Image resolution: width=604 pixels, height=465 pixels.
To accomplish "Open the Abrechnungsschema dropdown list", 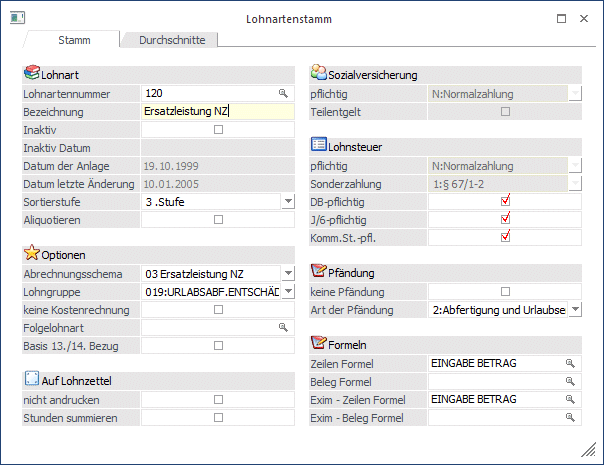I will pyautogui.click(x=288, y=273).
